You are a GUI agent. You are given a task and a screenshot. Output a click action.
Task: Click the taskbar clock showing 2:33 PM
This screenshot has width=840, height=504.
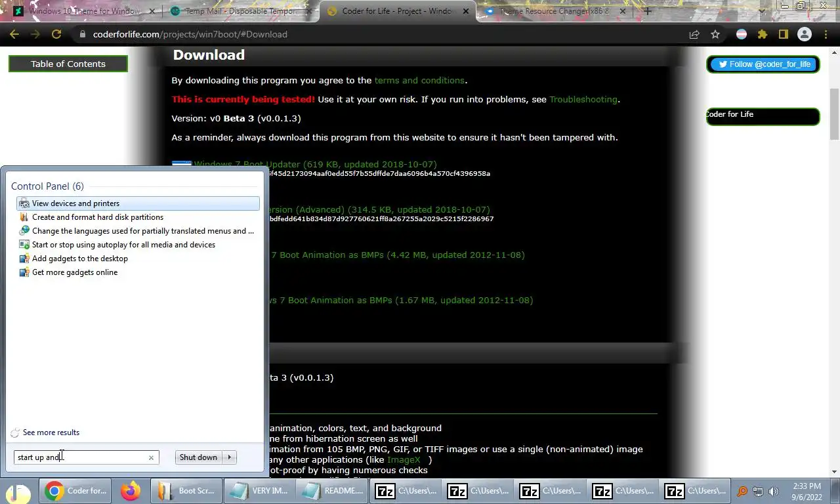point(807,491)
